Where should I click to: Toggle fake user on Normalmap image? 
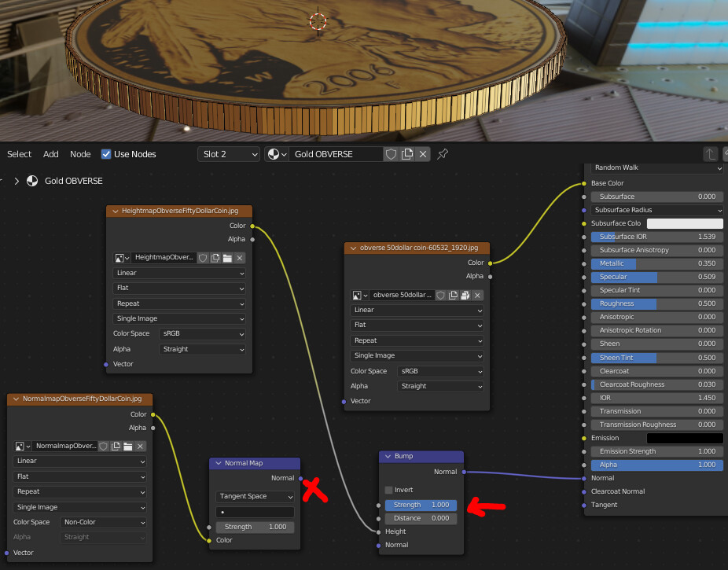click(x=104, y=446)
